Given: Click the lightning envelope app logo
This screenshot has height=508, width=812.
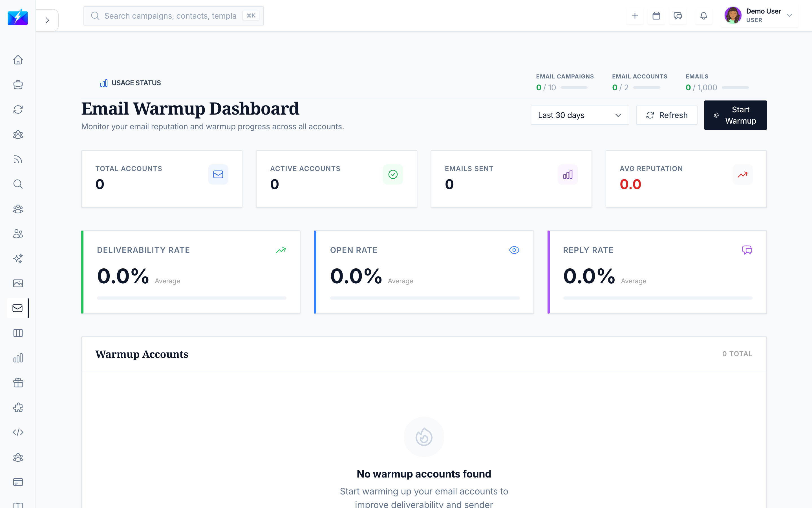Looking at the screenshot, I should pyautogui.click(x=18, y=17).
